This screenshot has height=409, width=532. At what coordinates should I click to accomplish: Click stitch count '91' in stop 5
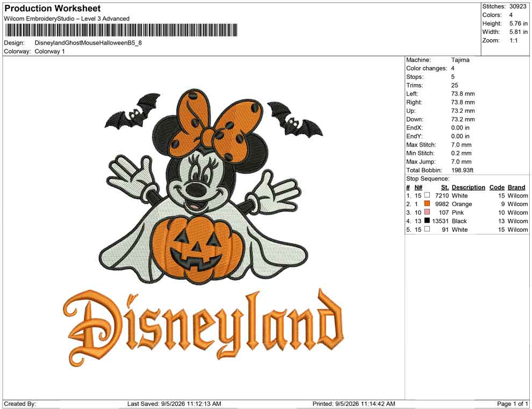click(445, 229)
